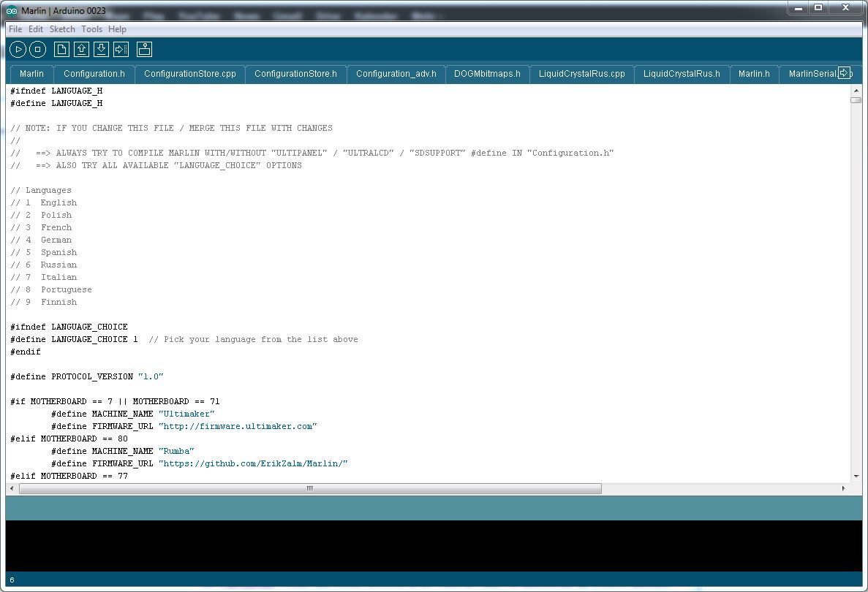Screen dimensions: 868x592
Task: Switch to the MarlinSerial tab
Action: coord(812,74)
